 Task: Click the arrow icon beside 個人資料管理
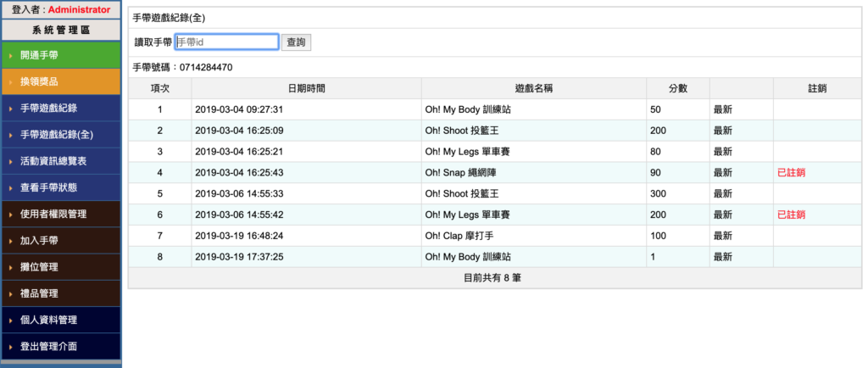point(10,321)
